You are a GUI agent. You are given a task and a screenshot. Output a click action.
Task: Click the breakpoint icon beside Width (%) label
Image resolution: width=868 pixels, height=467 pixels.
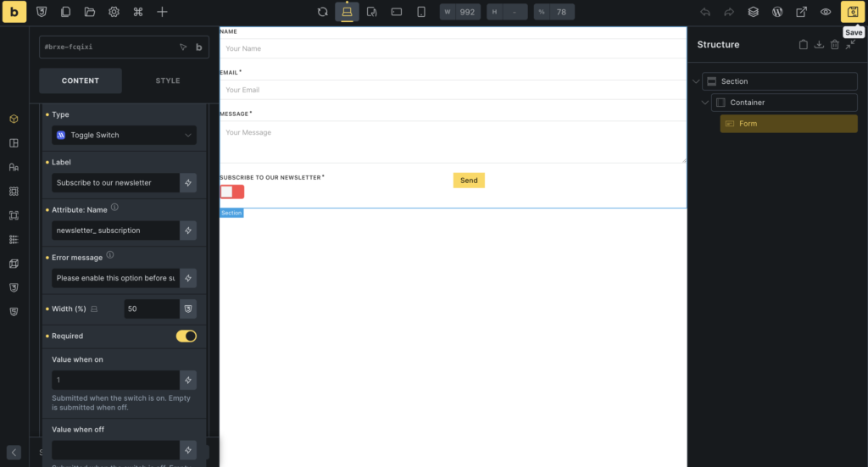(x=94, y=309)
